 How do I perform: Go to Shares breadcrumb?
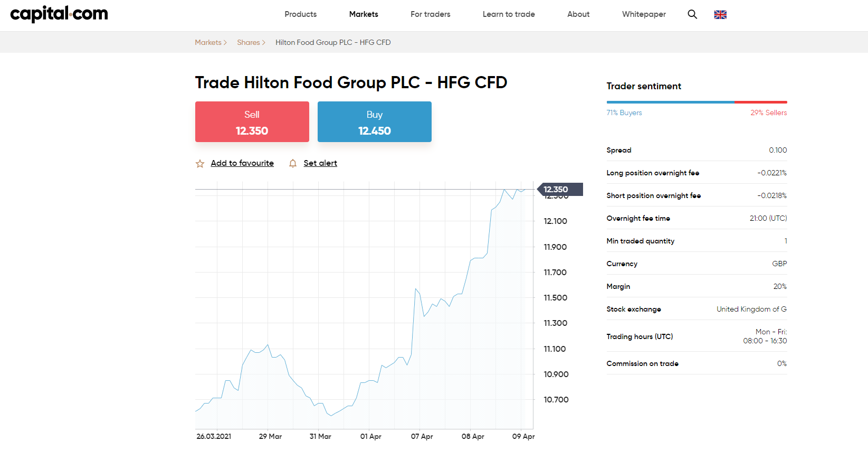(249, 42)
